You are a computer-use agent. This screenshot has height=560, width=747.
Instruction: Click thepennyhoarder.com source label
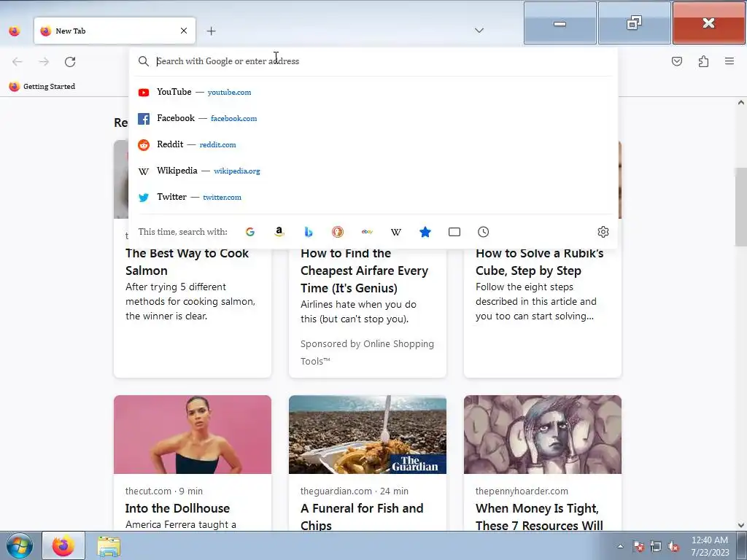[x=522, y=491]
